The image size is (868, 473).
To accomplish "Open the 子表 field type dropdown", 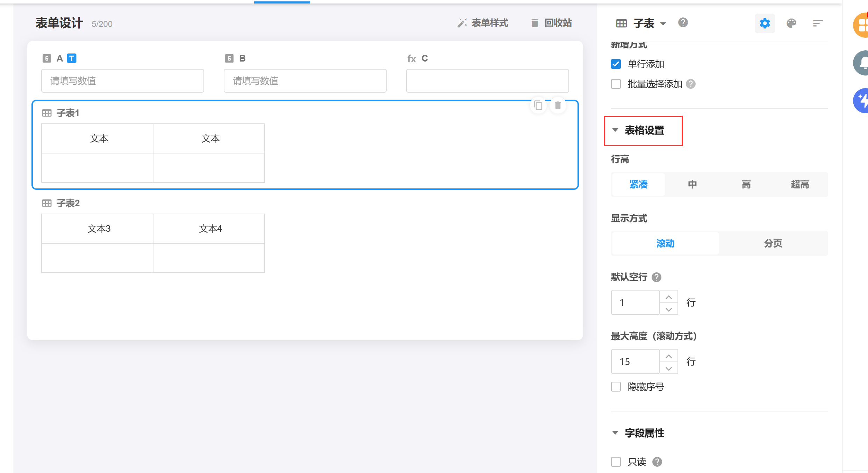I will 663,24.
